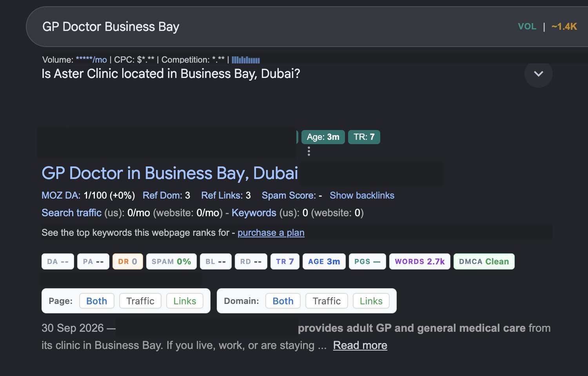Select Traffic in the Page group
Image resolution: width=588 pixels, height=376 pixels.
(x=140, y=301)
